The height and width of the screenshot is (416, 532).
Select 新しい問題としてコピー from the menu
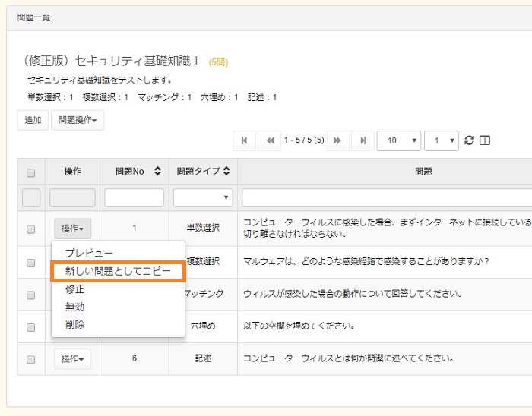point(118,271)
